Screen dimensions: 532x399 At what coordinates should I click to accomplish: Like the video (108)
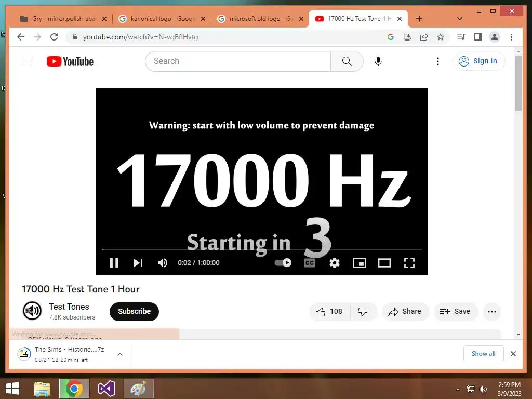[329, 312]
